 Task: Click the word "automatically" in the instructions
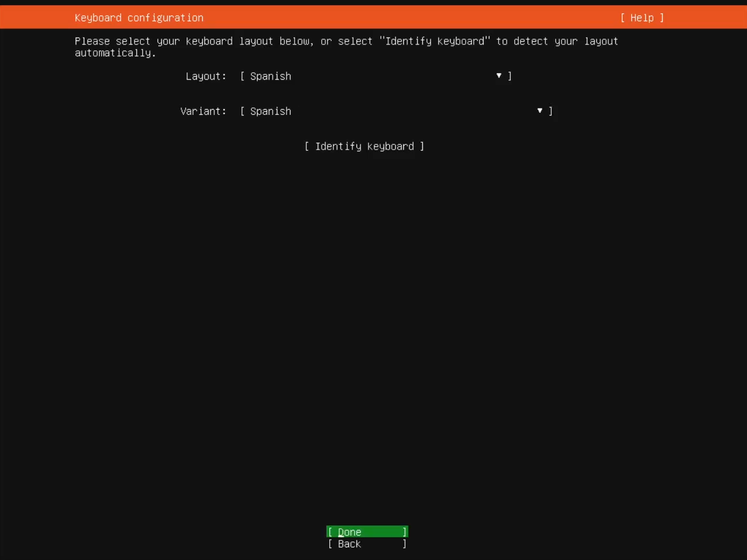(x=113, y=53)
